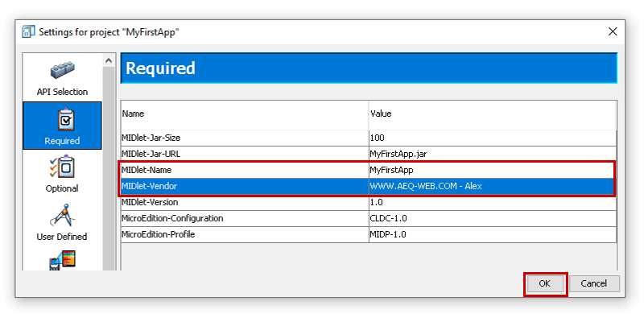Edit the MicroEdition-Profile value MIDP-1.0
The image size is (644, 322).
coord(493,234)
